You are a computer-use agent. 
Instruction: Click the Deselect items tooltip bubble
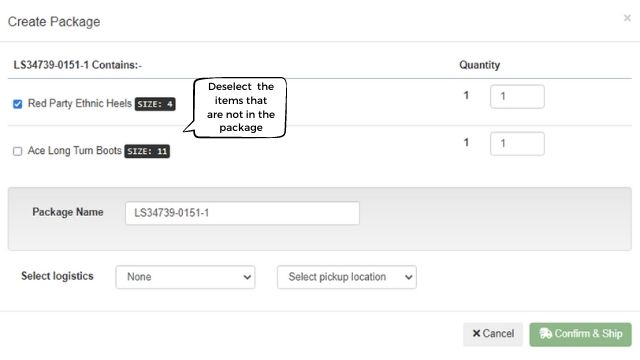[240, 107]
